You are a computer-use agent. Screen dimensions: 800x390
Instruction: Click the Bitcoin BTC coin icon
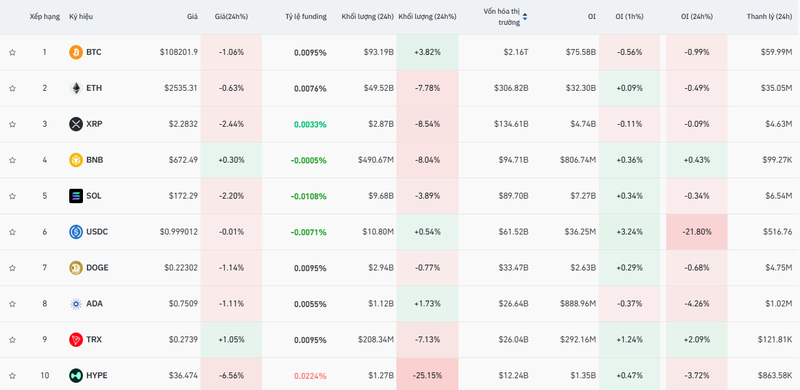tap(76, 52)
